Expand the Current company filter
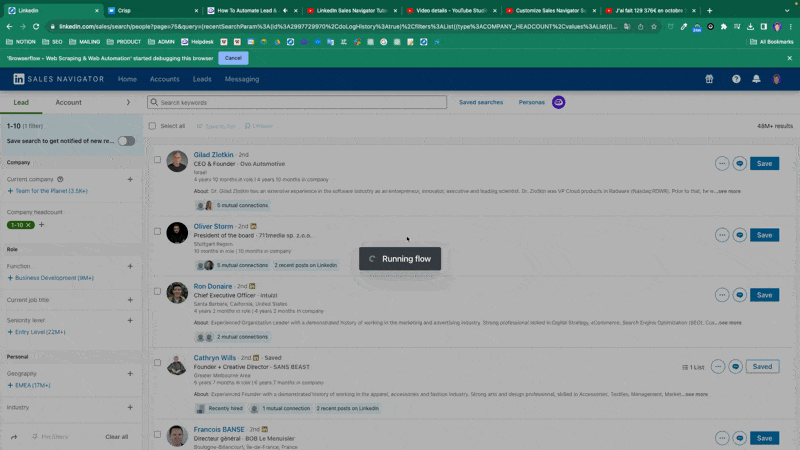 [130, 179]
